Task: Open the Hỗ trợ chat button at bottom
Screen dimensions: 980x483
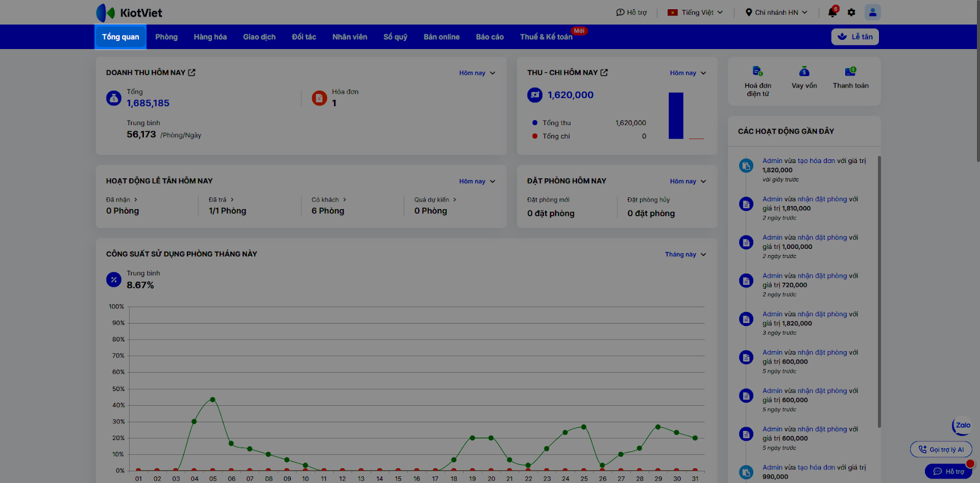Action: [x=948, y=471]
